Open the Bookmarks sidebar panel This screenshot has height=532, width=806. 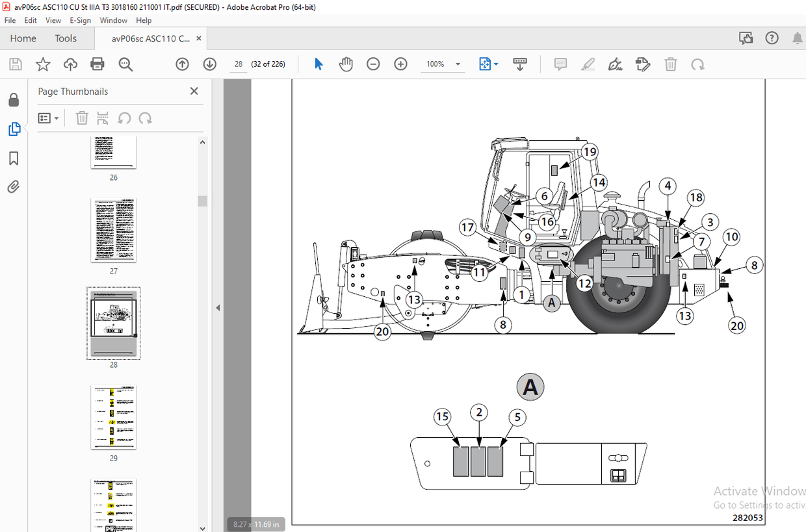point(14,158)
